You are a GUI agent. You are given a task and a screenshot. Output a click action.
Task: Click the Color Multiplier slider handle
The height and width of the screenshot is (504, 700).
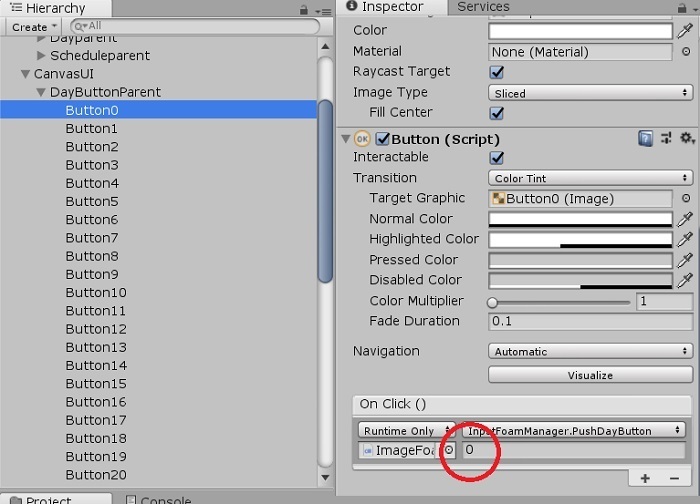(x=492, y=302)
